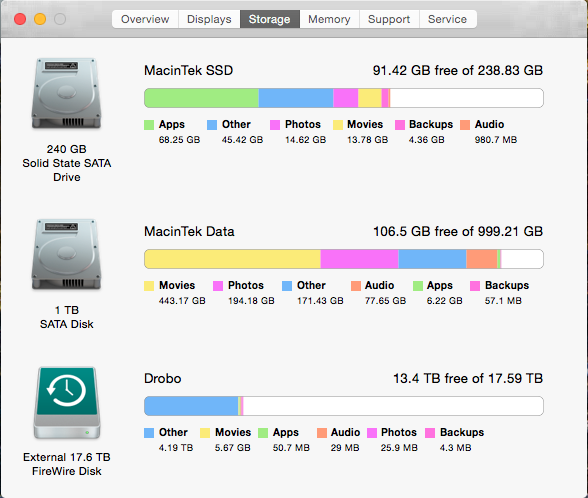Click the MacinTek SSD drive icon
This screenshot has width=588, height=498.
pos(67,93)
